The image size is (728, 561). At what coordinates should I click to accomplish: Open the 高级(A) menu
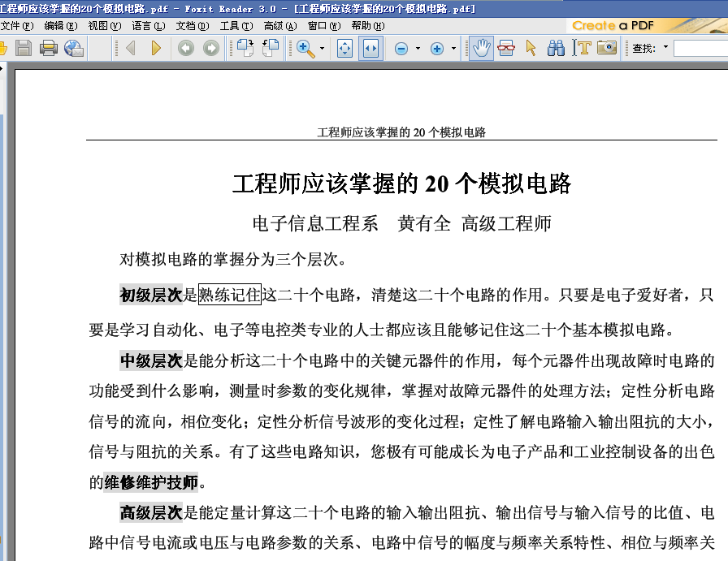tap(280, 26)
